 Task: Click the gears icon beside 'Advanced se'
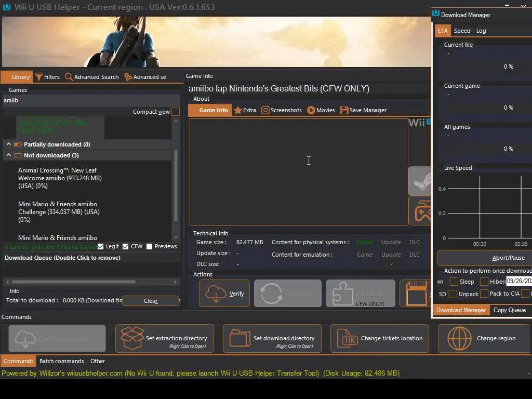(x=128, y=77)
